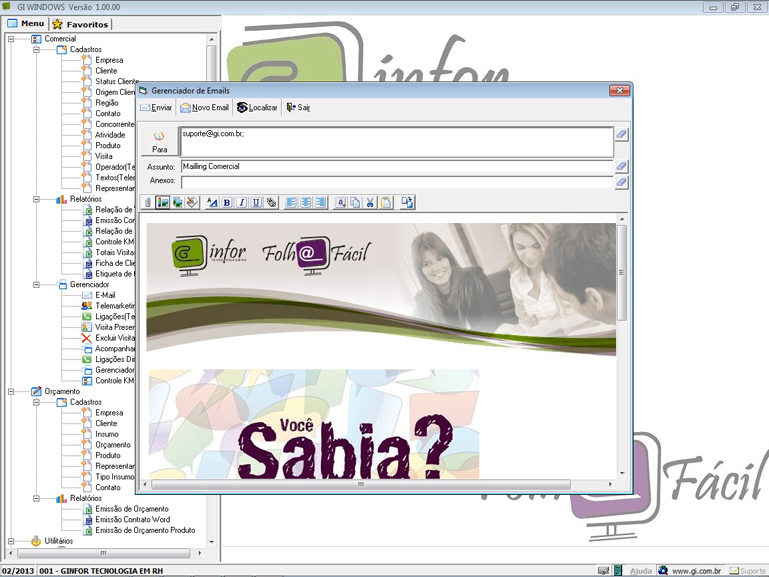Switch to the Menu tab

pyautogui.click(x=26, y=24)
